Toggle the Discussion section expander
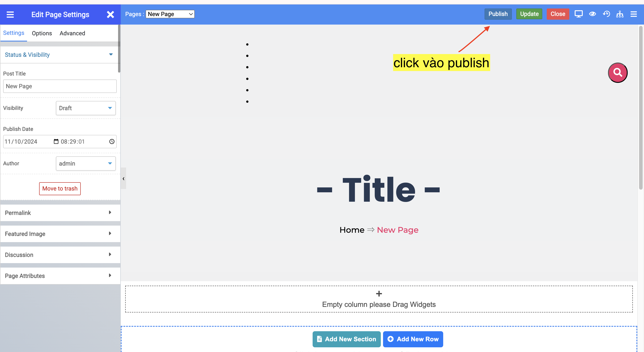The height and width of the screenshot is (352, 644). [x=109, y=254]
